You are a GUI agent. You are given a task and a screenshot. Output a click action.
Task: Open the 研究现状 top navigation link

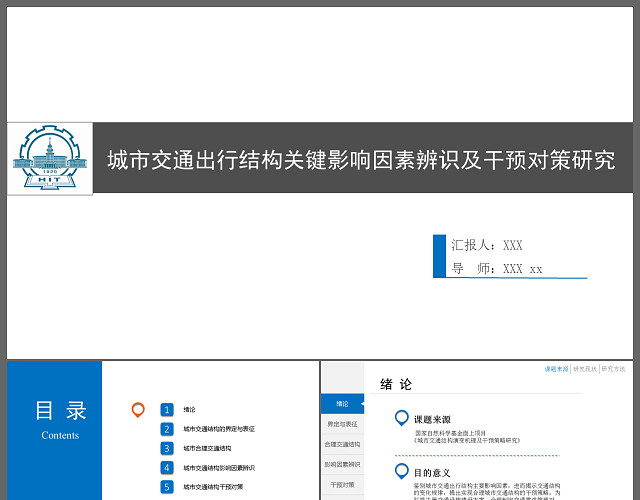tap(585, 369)
